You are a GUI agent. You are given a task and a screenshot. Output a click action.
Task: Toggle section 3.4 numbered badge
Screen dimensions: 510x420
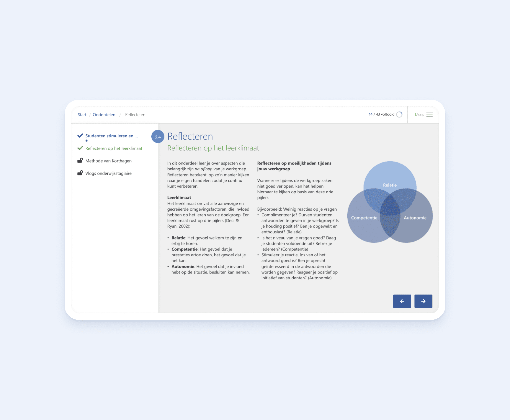pyautogui.click(x=157, y=136)
